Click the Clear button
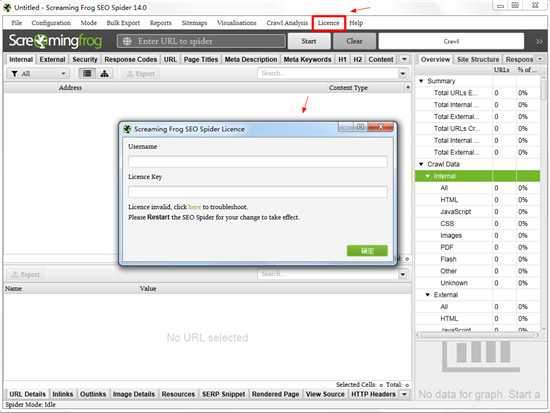 click(354, 41)
